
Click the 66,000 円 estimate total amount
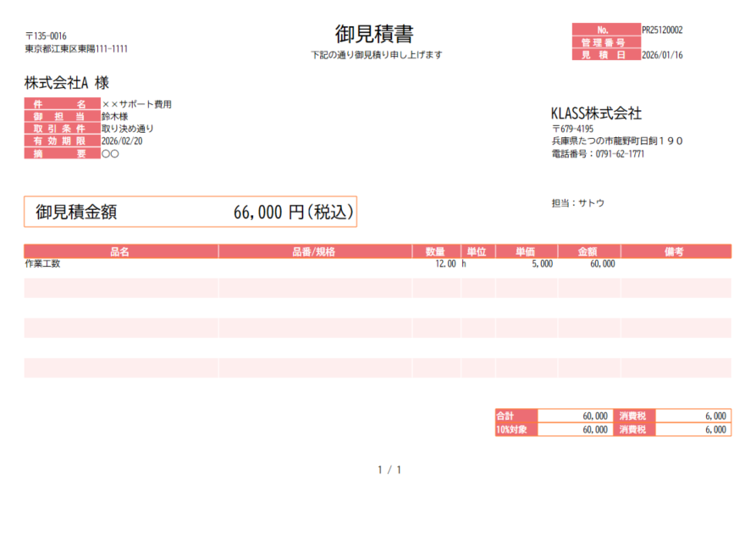pos(292,212)
